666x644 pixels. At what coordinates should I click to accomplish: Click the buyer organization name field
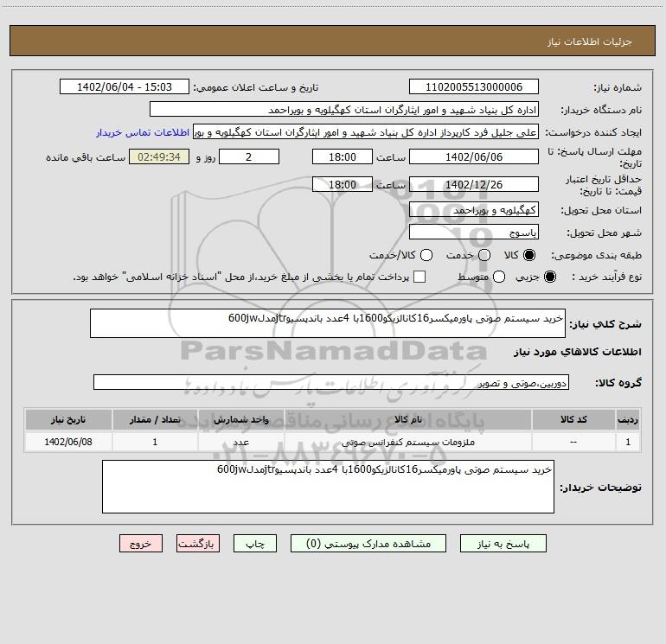coord(344,110)
